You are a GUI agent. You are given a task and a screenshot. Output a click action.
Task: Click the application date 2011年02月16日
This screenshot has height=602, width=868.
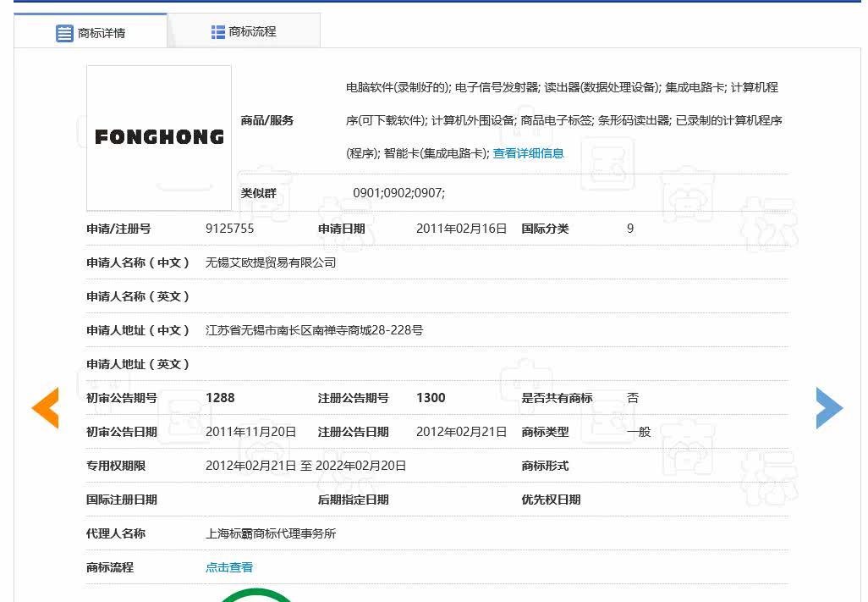click(x=461, y=229)
